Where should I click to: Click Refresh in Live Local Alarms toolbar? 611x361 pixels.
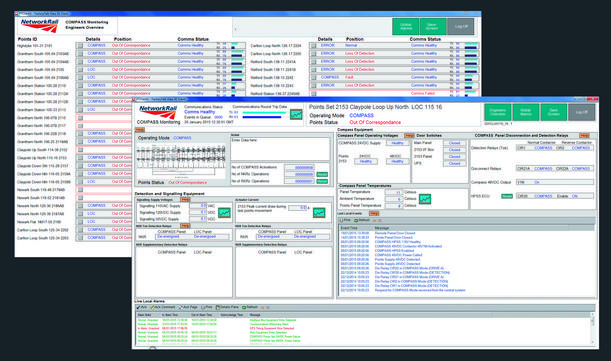(x=250, y=307)
